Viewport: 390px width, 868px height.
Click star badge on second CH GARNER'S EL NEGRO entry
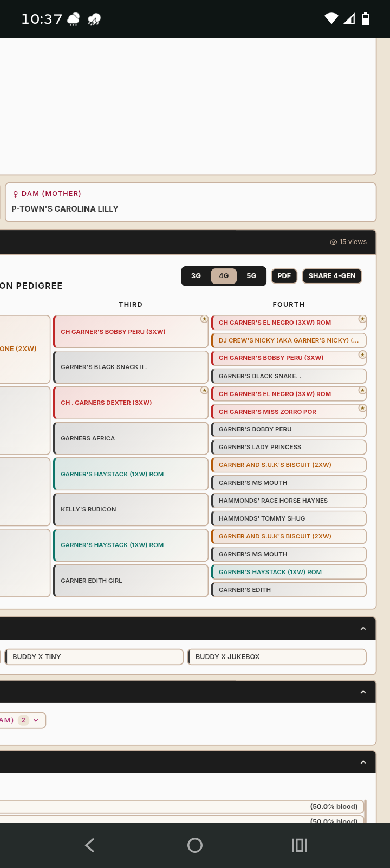click(362, 390)
